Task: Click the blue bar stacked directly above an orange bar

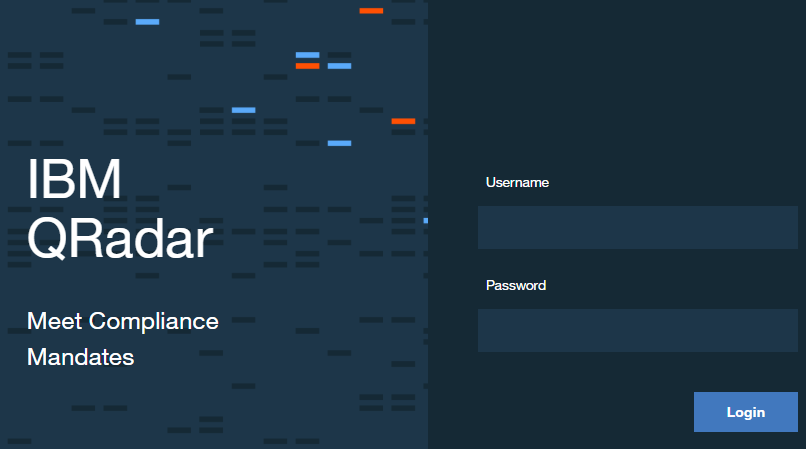Action: click(307, 55)
